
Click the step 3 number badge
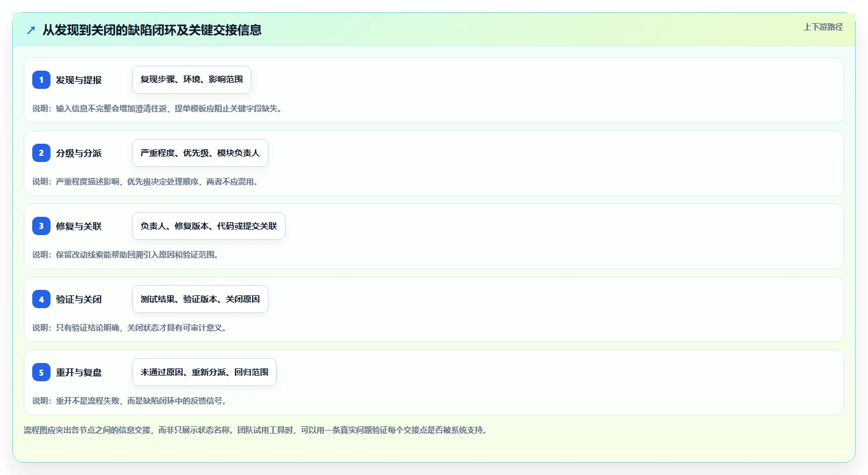pyautogui.click(x=41, y=226)
